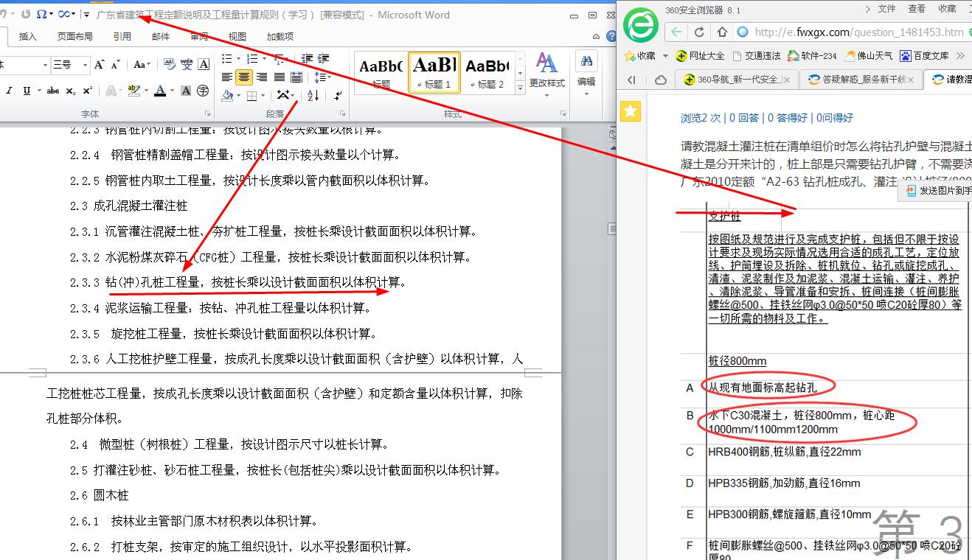This screenshot has width=972, height=560.
Task: Click the browser back arrow
Action: point(676,32)
